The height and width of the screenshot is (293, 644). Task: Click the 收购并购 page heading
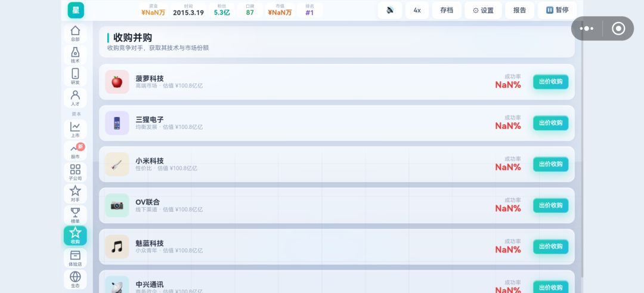tap(132, 38)
